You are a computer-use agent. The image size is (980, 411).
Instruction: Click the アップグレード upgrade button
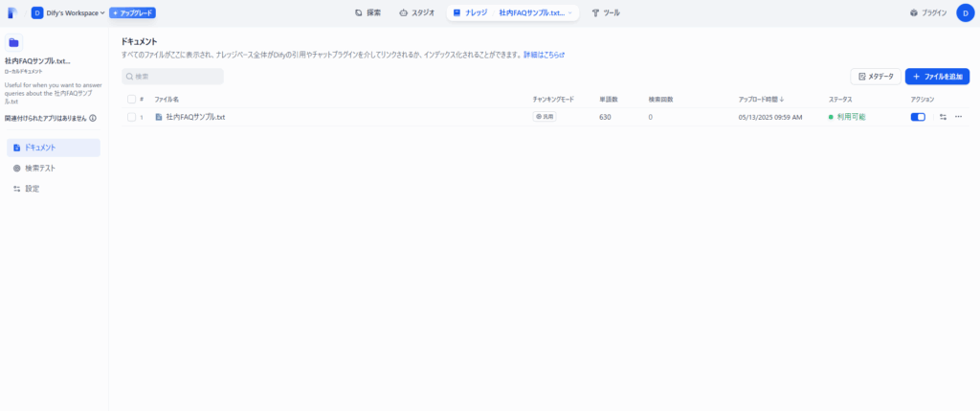pyautogui.click(x=132, y=12)
